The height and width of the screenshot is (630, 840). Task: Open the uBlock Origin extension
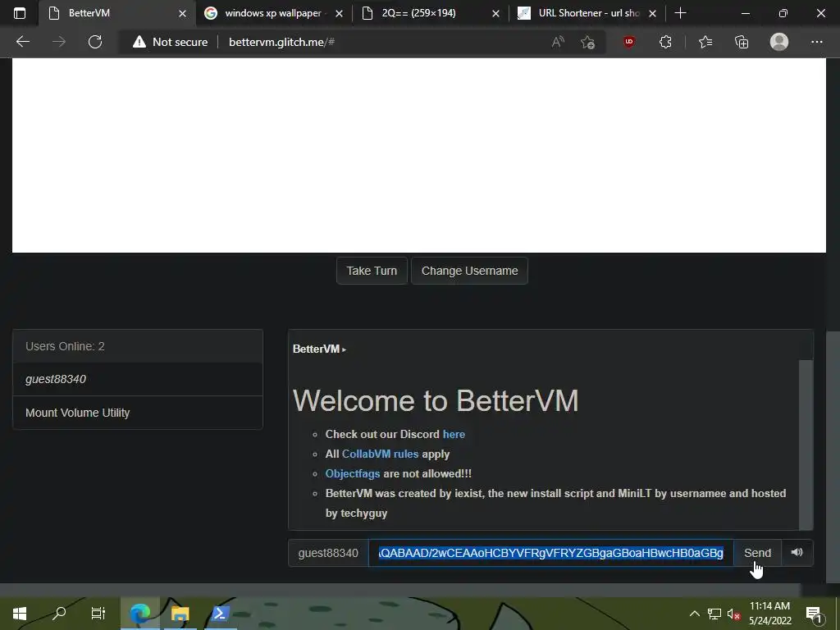(x=629, y=42)
